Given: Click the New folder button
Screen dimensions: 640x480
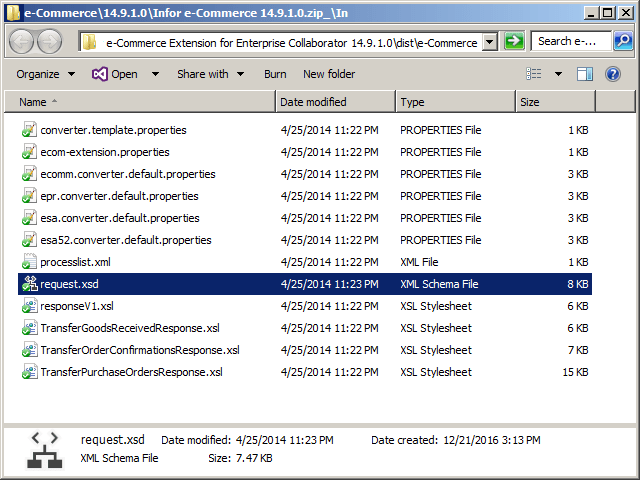Looking at the screenshot, I should (x=329, y=74).
